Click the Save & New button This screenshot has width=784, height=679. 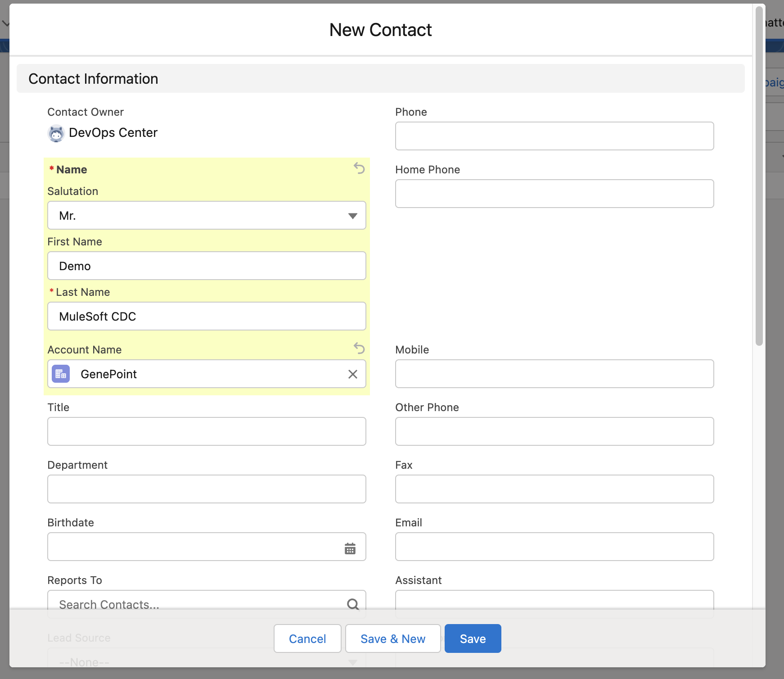[x=393, y=638]
